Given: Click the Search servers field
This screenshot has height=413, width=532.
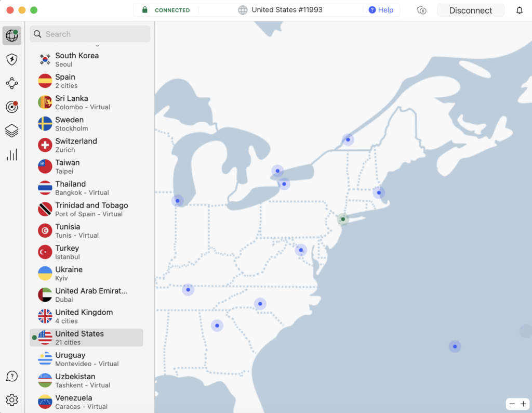Looking at the screenshot, I should coord(90,34).
